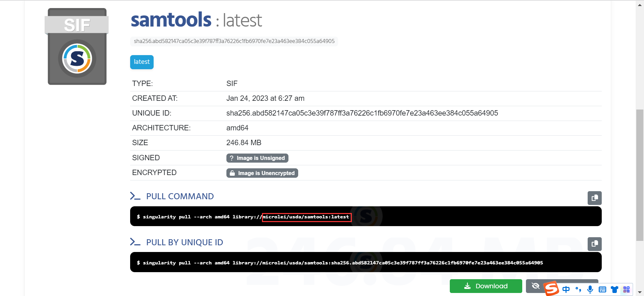
Task: Click the sha256 hash label under the title
Action: click(234, 41)
